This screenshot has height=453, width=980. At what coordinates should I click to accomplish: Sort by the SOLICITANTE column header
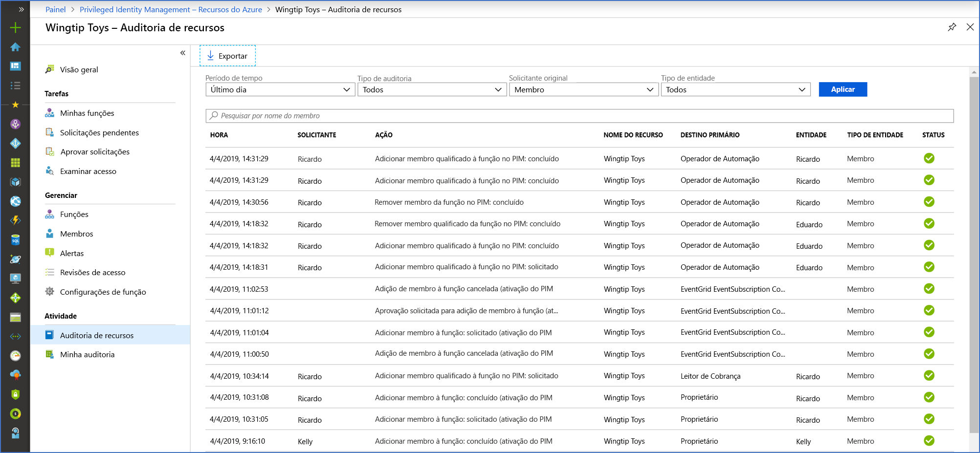tap(317, 135)
